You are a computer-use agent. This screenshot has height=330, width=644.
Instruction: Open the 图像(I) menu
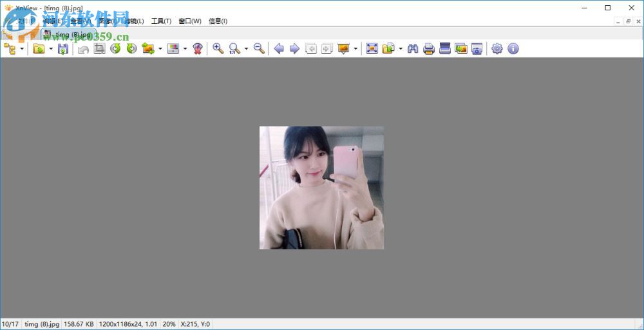coord(108,21)
